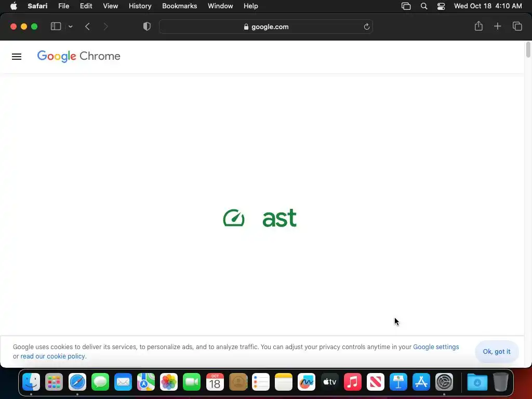The width and height of the screenshot is (532, 399).
Task: Show tab overview icon
Action: point(517,26)
